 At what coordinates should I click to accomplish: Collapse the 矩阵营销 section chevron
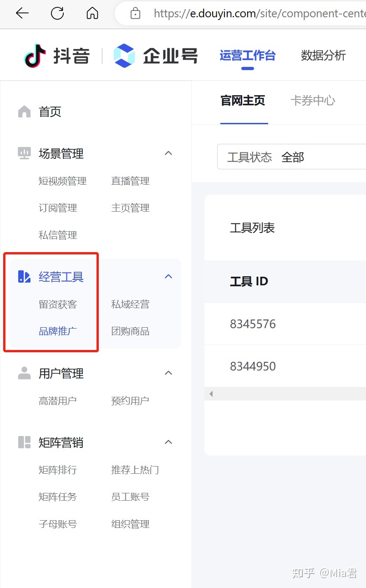(x=168, y=442)
